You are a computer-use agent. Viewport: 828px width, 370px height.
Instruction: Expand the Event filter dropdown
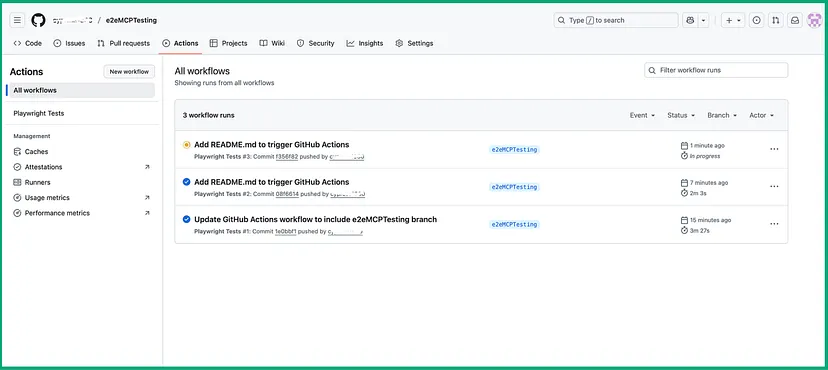pyautogui.click(x=642, y=115)
